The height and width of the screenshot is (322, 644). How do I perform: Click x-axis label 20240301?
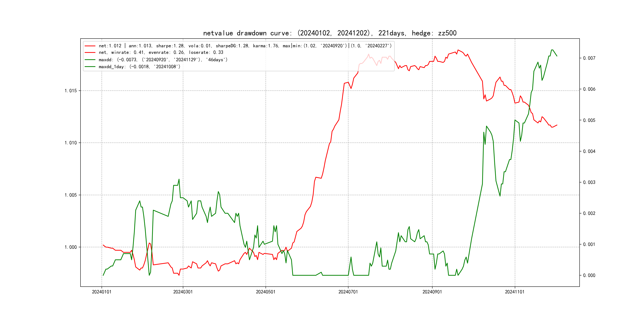tap(183, 292)
